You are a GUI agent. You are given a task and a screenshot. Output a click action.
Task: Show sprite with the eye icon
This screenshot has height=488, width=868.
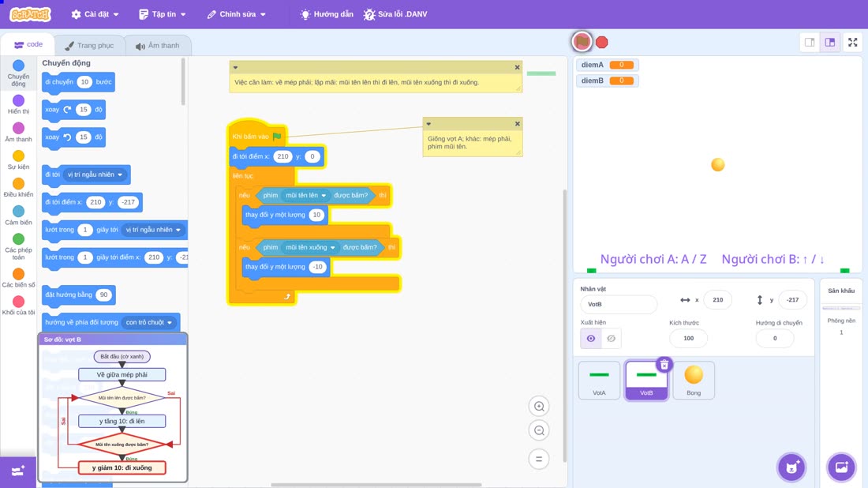(x=591, y=339)
